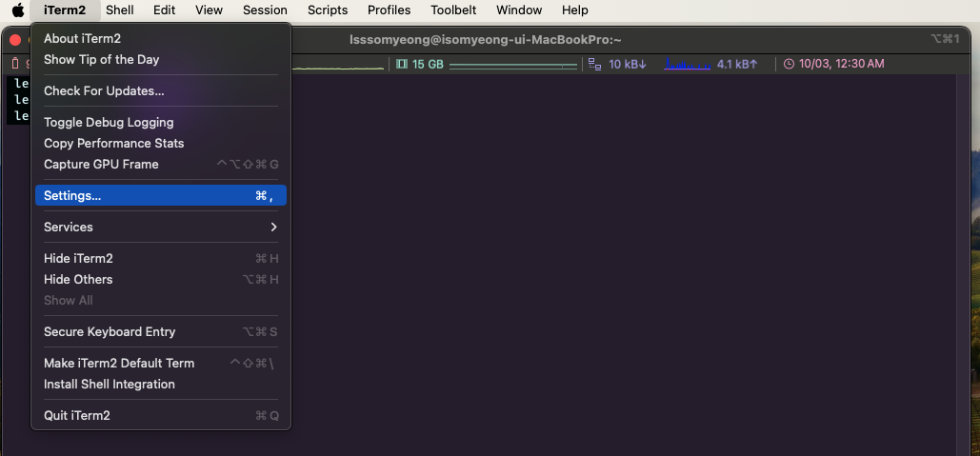The image size is (980, 456).
Task: Choose Make iTerm2 Default Term
Action: 161,363
